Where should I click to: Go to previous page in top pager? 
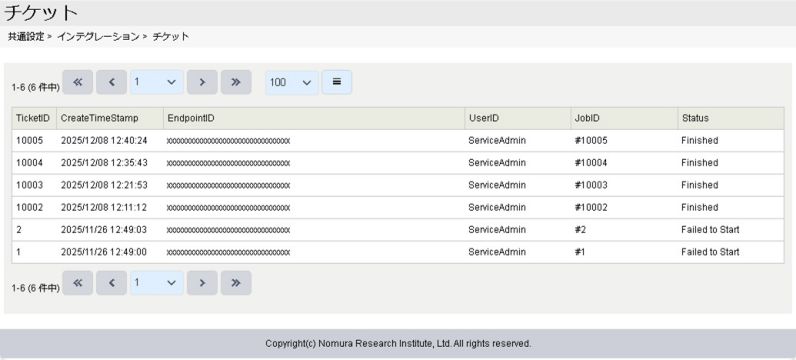tap(111, 82)
